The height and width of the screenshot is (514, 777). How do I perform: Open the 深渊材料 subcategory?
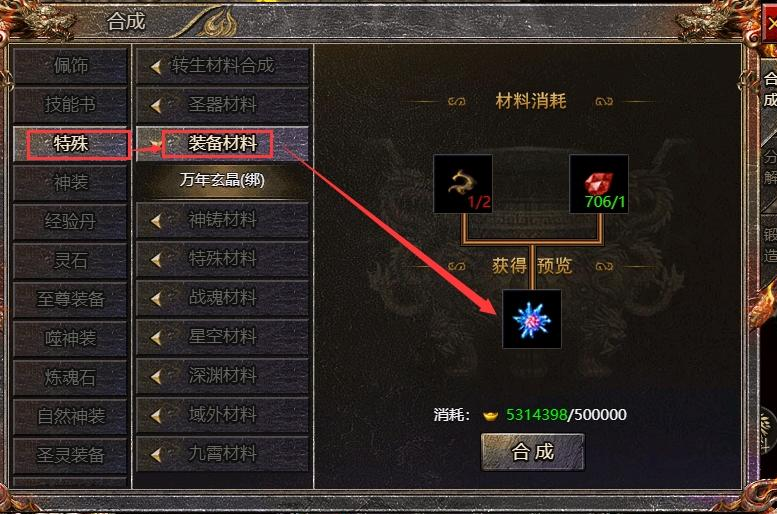[x=222, y=376]
